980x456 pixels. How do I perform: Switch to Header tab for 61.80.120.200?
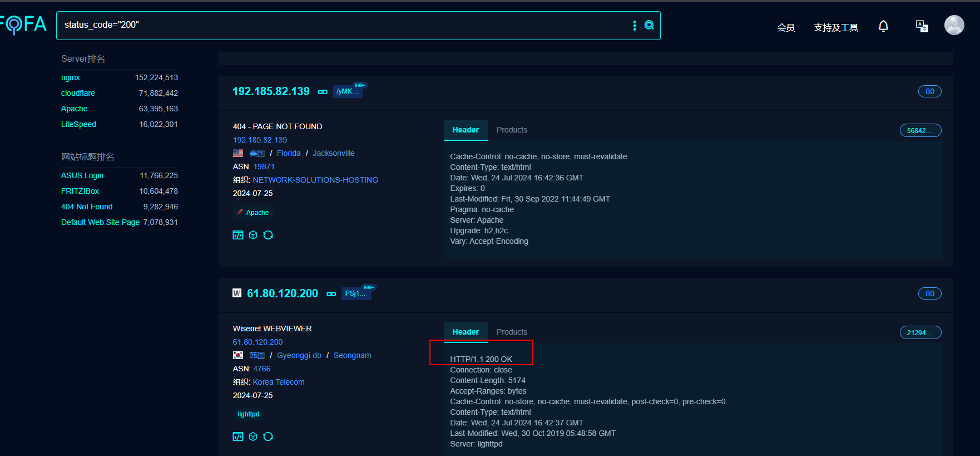[466, 332]
